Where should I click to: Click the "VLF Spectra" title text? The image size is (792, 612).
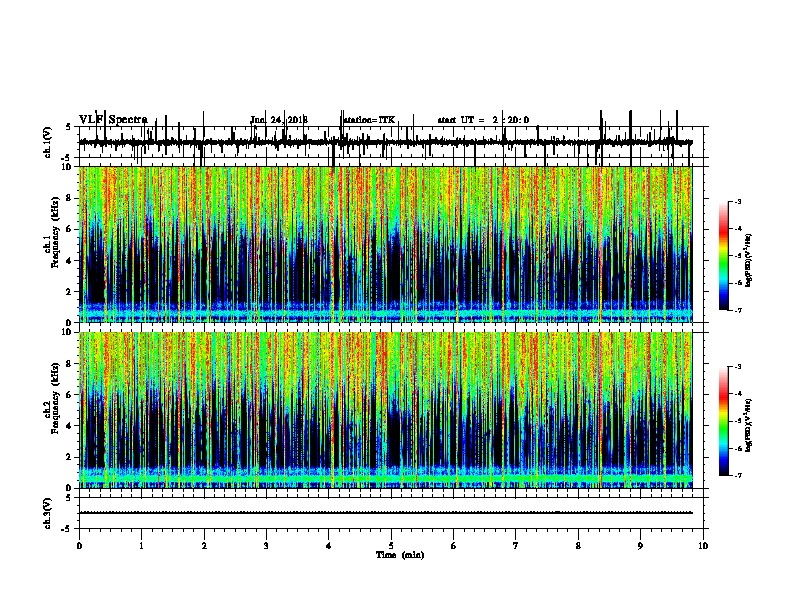tap(113, 120)
